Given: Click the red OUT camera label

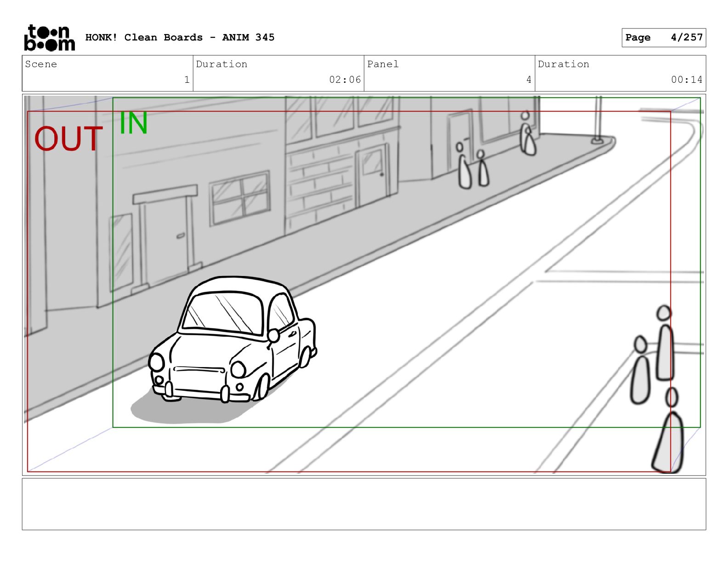Looking at the screenshot, I should (68, 139).
